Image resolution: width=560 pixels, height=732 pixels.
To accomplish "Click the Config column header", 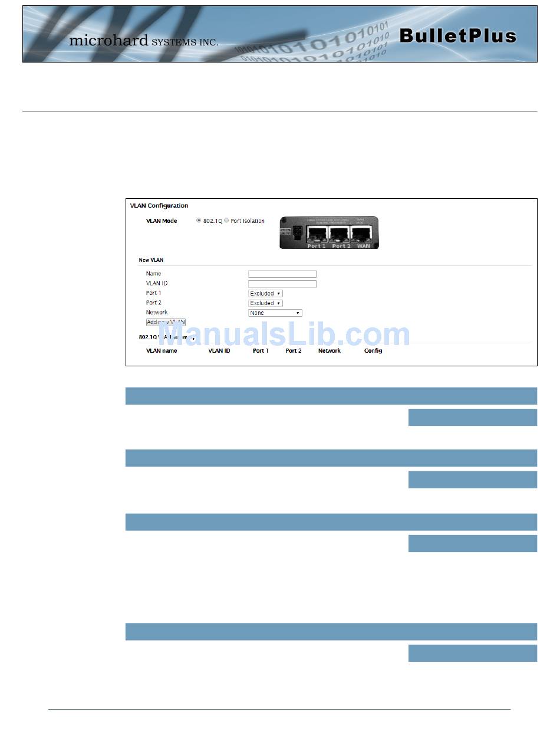I will coord(373,351).
